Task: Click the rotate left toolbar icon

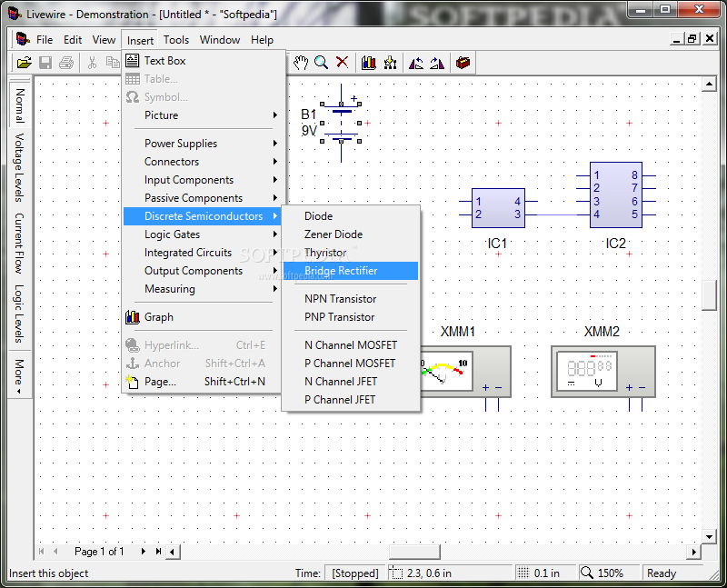Action: click(416, 63)
